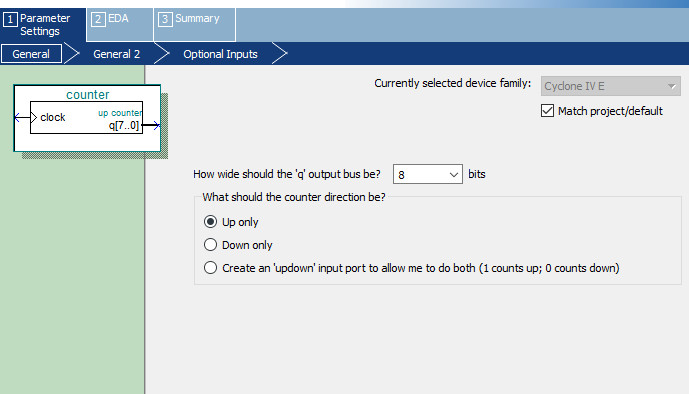Go to the General 2 page
The height and width of the screenshot is (394, 689).
(x=116, y=54)
